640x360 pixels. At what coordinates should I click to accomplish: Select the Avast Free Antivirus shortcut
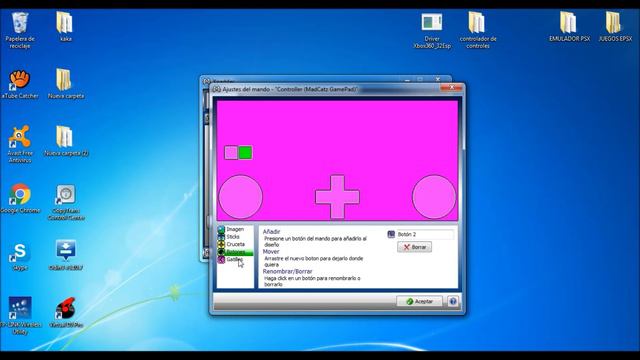point(20,144)
